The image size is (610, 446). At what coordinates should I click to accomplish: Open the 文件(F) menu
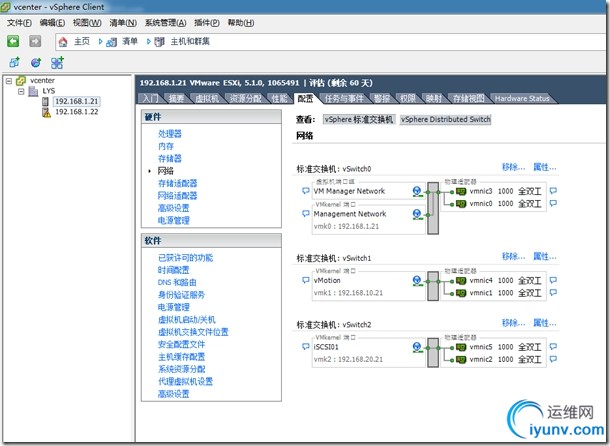19,23
